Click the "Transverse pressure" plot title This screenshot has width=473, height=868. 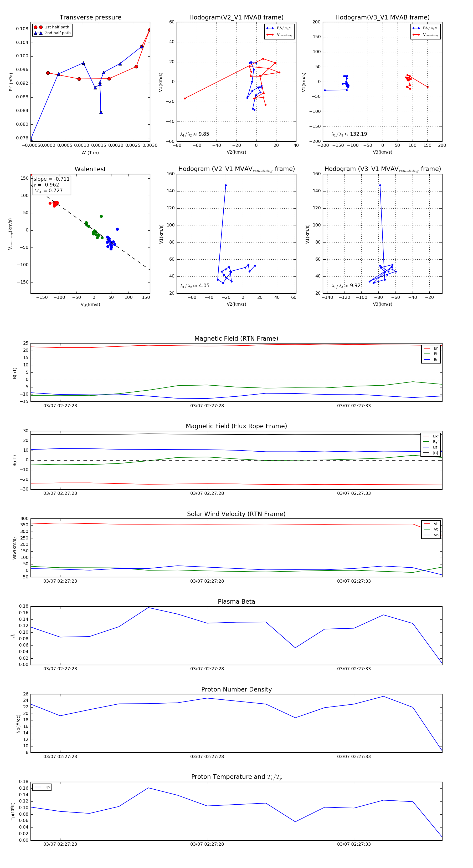(90, 18)
